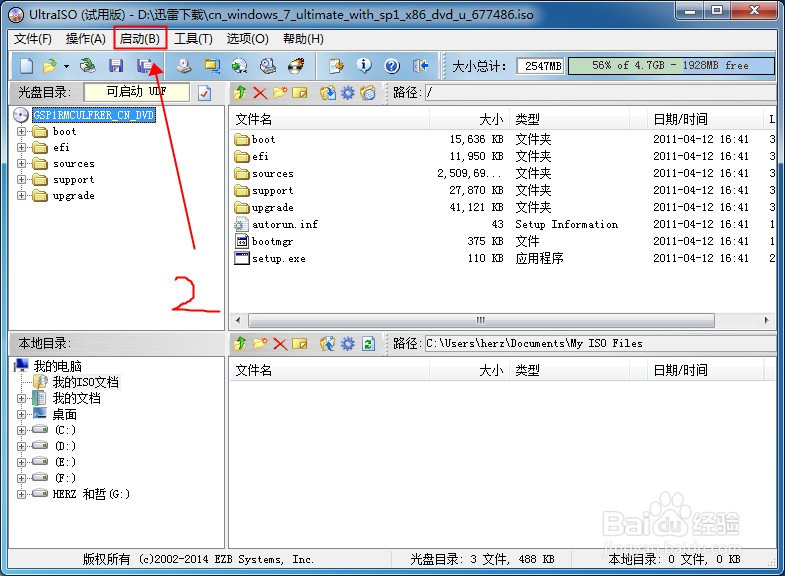The height and width of the screenshot is (576, 785).
Task: Sort image list by 文件名 column header
Action: click(329, 119)
